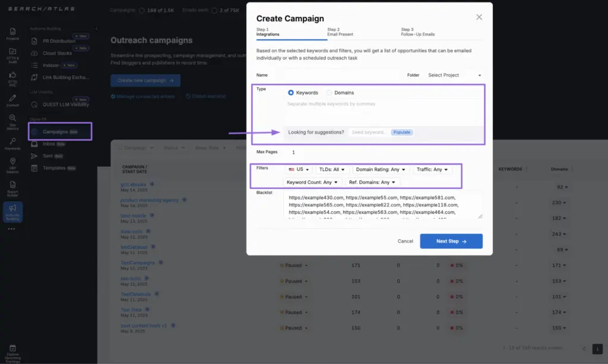The height and width of the screenshot is (364, 608).
Task: Close the Create Campaign dialog
Action: click(x=479, y=17)
